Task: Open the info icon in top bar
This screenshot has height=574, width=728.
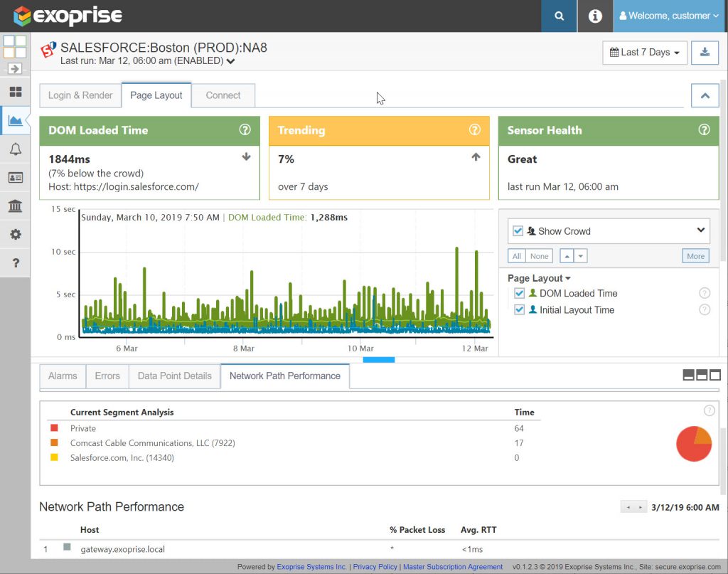Action: coord(595,16)
